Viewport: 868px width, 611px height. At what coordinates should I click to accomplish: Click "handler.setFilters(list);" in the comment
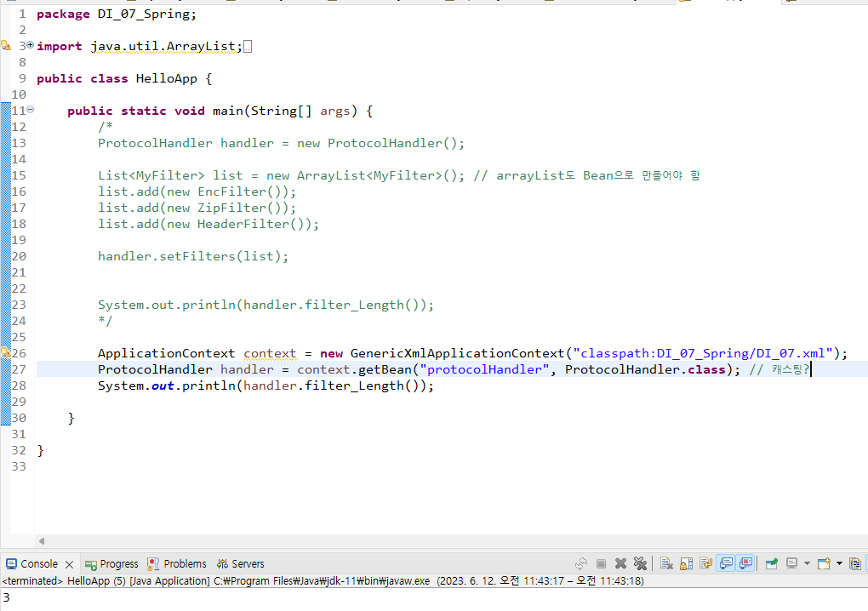click(x=193, y=256)
